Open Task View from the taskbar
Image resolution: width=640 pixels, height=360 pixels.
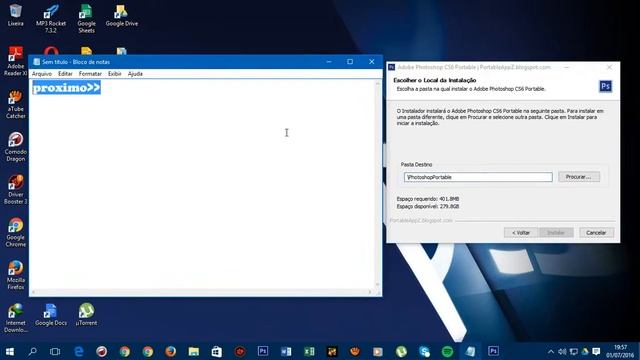click(x=55, y=351)
